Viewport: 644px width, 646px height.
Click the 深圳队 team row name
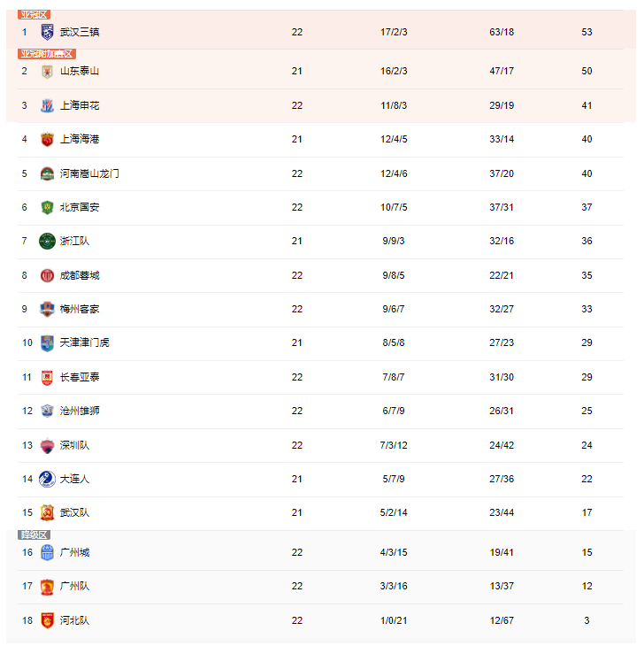click(74, 445)
